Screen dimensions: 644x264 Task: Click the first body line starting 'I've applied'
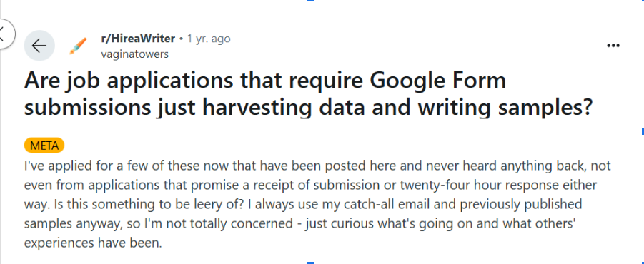pyautogui.click(x=317, y=166)
